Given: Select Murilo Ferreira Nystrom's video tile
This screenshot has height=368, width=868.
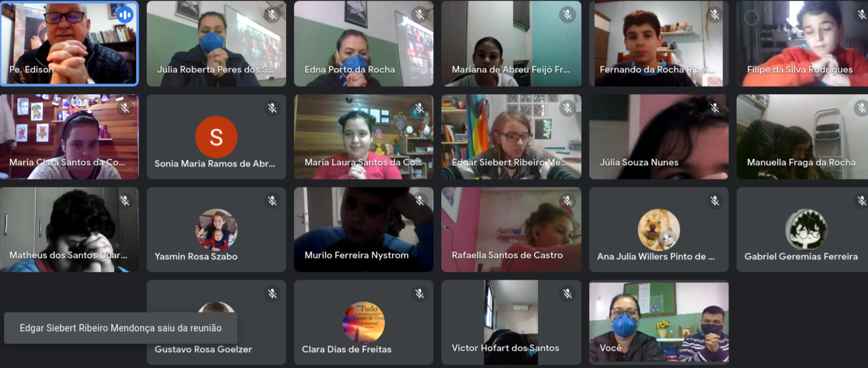Looking at the screenshot, I should click(x=364, y=230).
